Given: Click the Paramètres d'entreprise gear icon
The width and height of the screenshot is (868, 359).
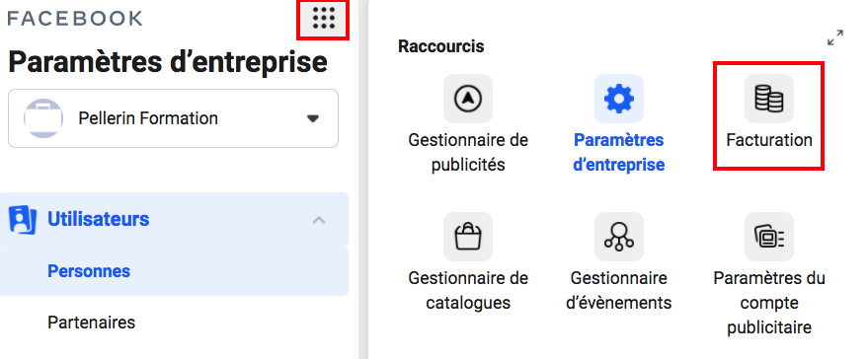Looking at the screenshot, I should coord(619,99).
